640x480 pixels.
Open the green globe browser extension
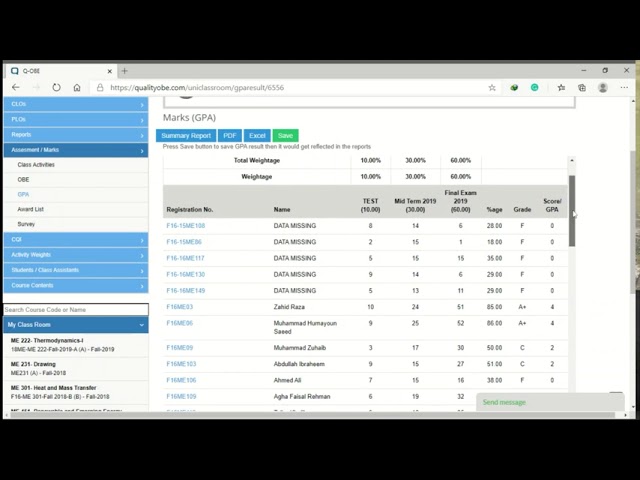[514, 87]
